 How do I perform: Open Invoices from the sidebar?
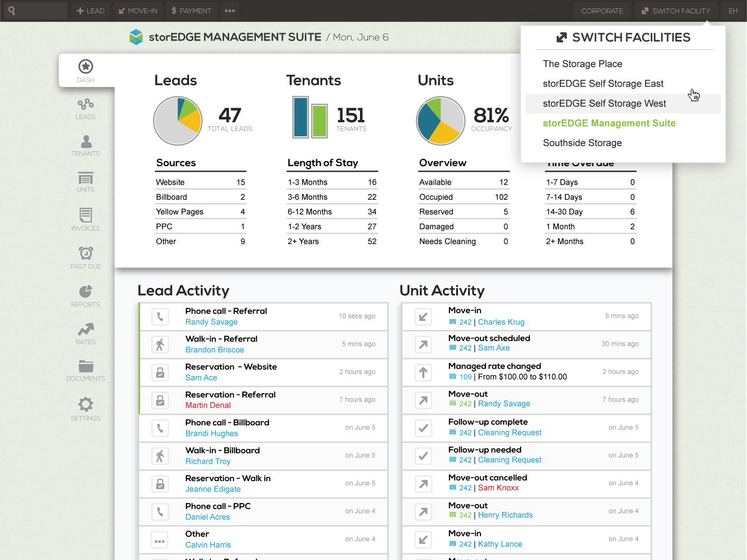pos(85,220)
